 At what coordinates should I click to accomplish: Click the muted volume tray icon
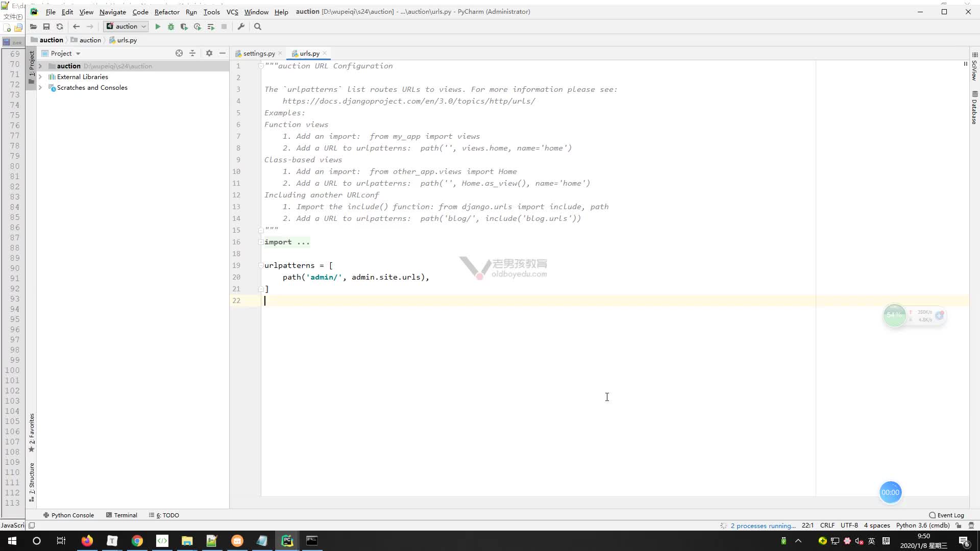[859, 541]
